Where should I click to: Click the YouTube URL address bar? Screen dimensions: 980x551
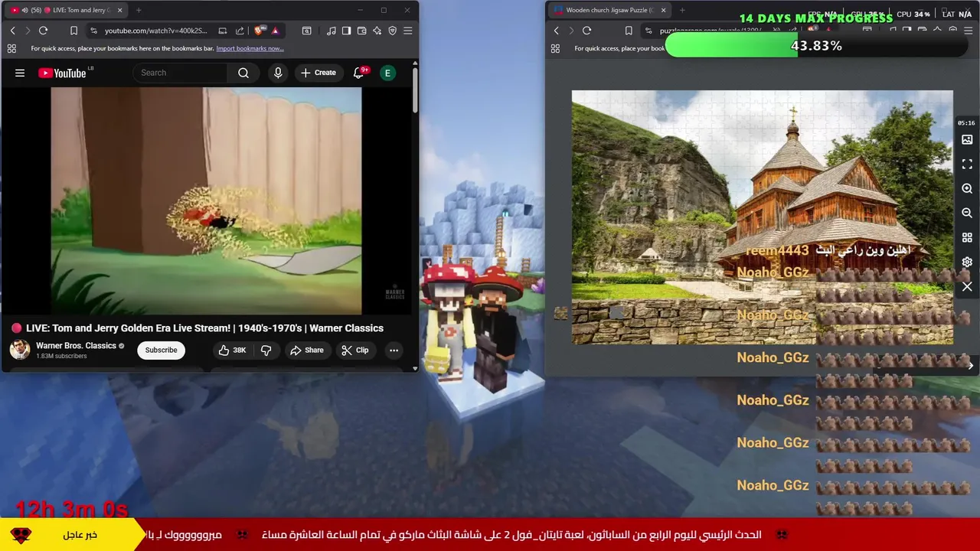156,31
